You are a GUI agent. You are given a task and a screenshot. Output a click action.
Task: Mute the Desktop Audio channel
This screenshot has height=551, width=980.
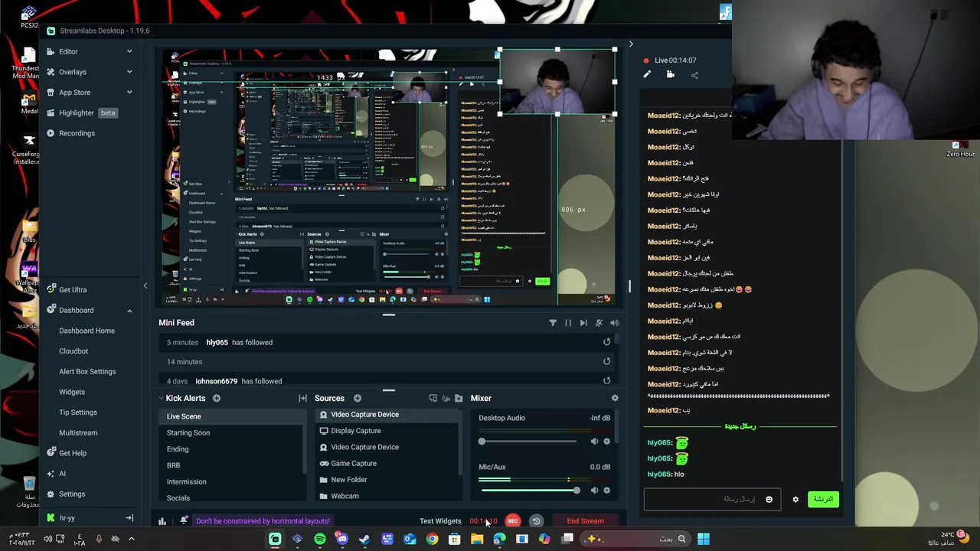[x=594, y=442]
